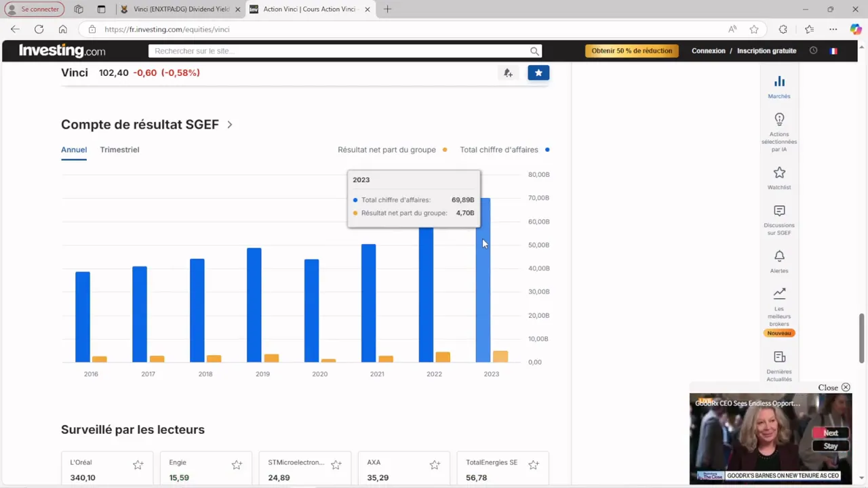Star the STMicroelectronics card
The height and width of the screenshot is (488, 868).
(336, 465)
